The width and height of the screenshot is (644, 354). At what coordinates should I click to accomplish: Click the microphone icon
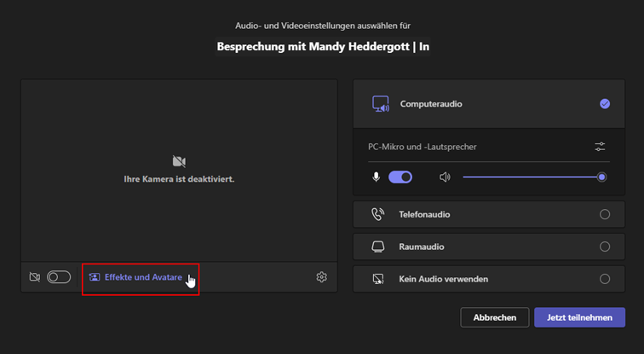pyautogui.click(x=376, y=177)
